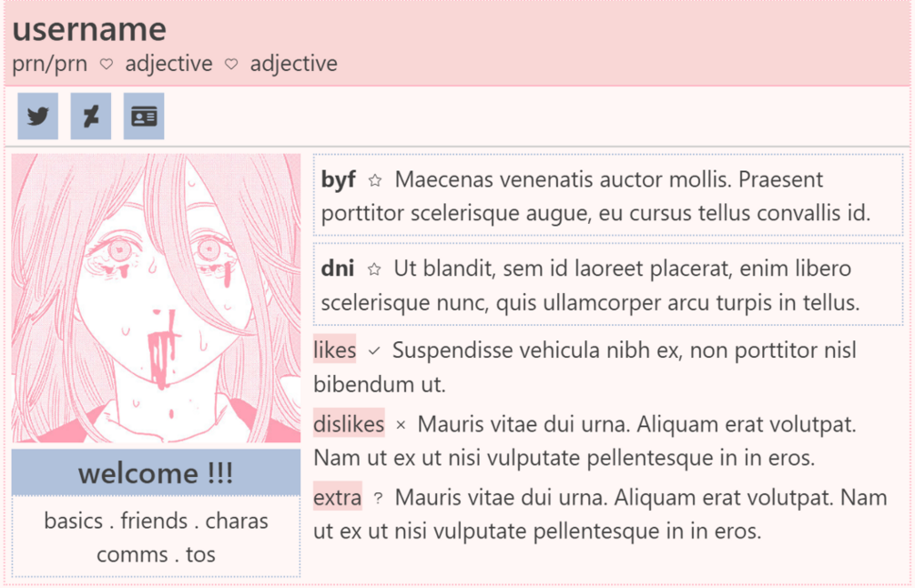Open the Twitter bird icon link
The image size is (915, 588).
pos(38,117)
